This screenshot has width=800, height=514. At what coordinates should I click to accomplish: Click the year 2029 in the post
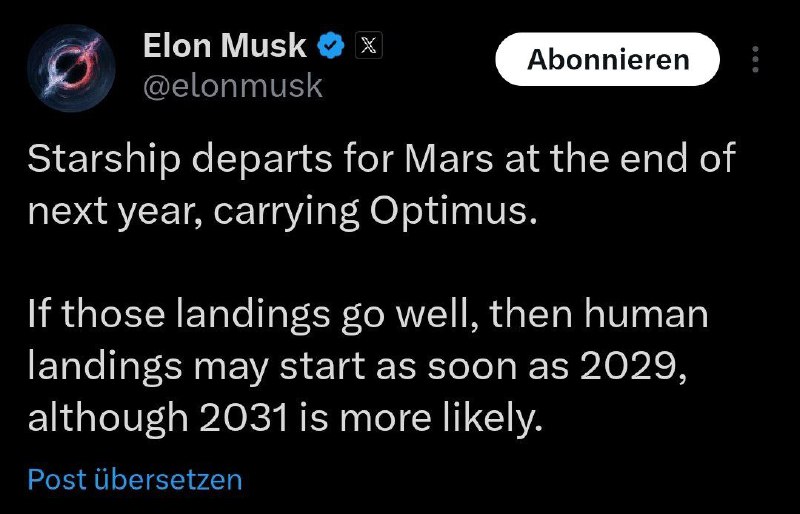coord(626,366)
